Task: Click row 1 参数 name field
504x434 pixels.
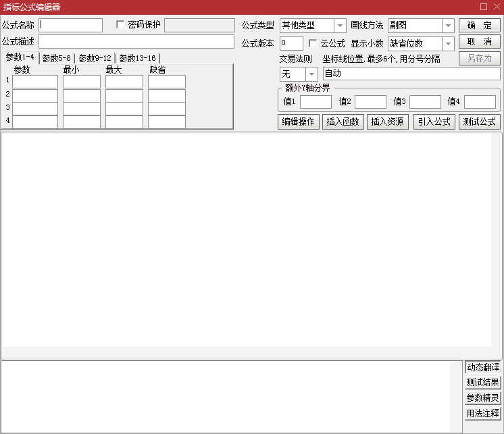Action: [35, 82]
